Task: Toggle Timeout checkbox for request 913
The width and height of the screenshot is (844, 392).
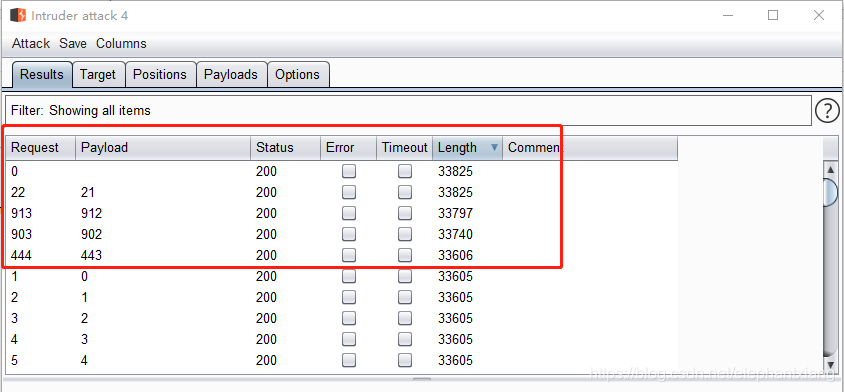Action: point(405,213)
